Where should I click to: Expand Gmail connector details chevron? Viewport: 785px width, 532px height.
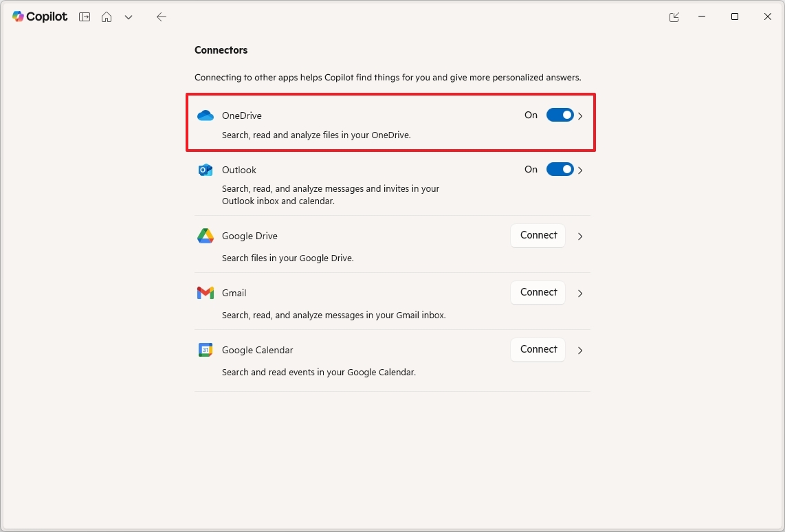(581, 293)
